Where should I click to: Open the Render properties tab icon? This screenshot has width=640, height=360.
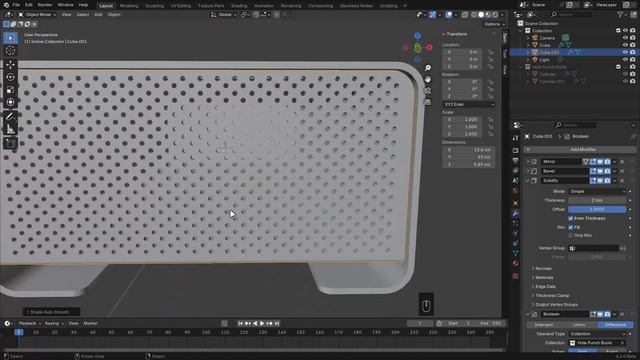coord(516,151)
